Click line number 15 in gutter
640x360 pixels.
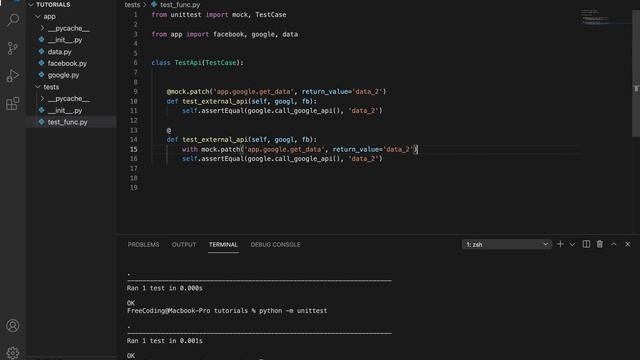coord(133,149)
